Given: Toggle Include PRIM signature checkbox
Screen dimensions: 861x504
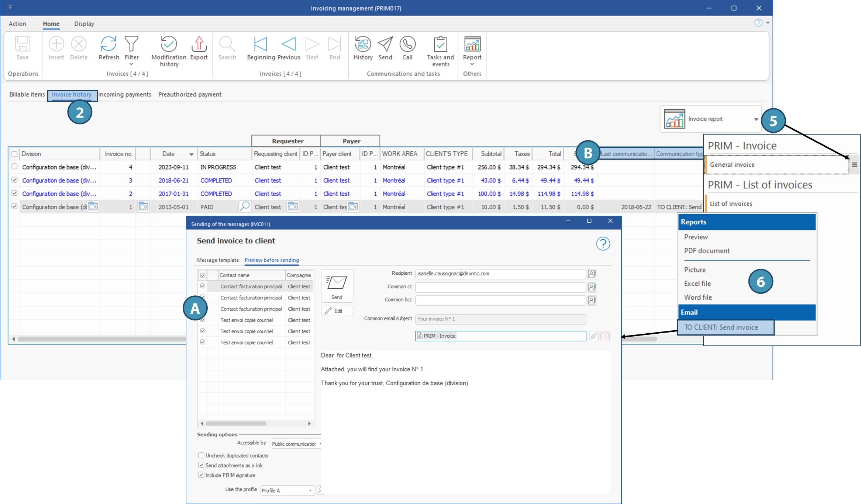Looking at the screenshot, I should tap(202, 475).
